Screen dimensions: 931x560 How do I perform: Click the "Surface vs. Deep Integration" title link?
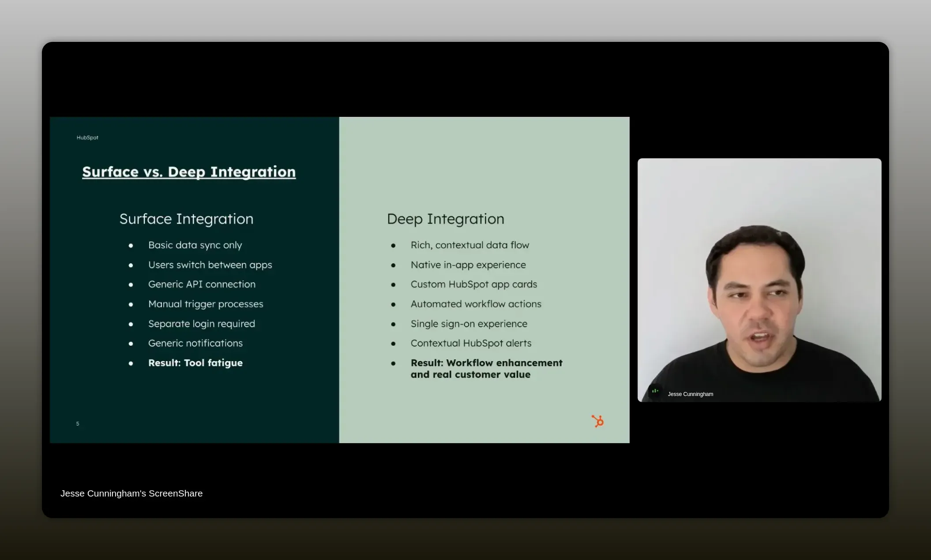pos(189,172)
